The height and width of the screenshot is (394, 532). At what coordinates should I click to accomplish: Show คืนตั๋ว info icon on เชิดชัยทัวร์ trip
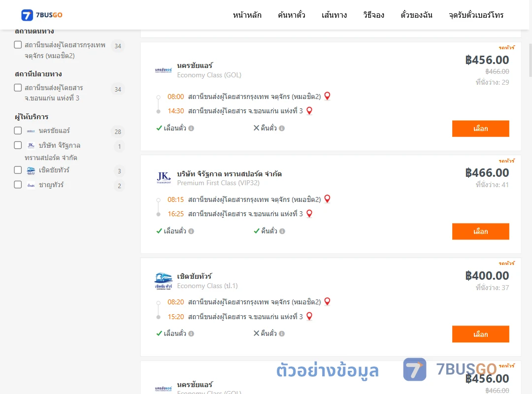282,333
